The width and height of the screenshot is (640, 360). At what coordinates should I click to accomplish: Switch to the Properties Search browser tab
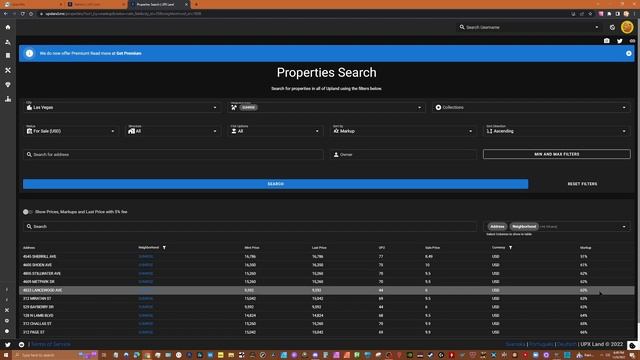158,4
